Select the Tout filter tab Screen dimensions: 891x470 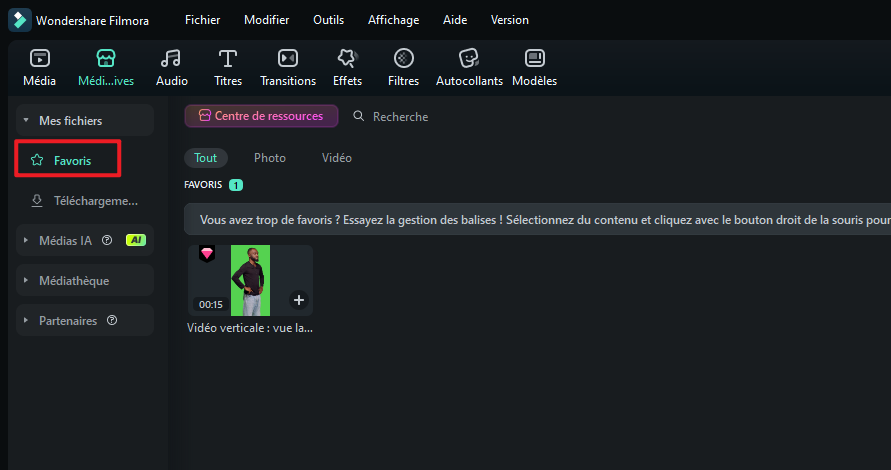[206, 158]
